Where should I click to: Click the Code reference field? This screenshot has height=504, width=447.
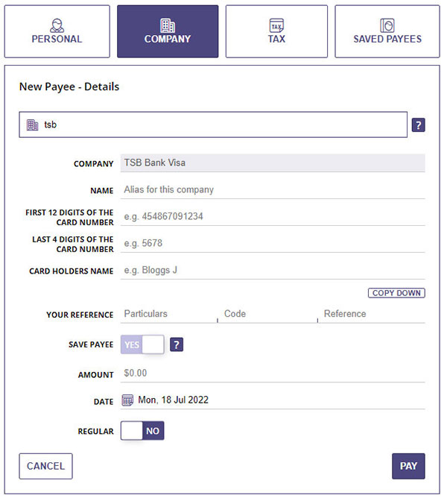(267, 314)
